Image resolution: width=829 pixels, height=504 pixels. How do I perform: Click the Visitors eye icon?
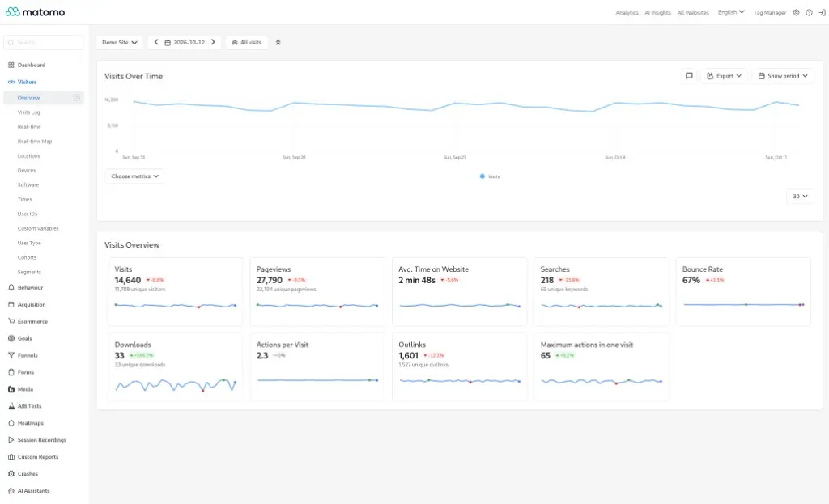pyautogui.click(x=11, y=82)
